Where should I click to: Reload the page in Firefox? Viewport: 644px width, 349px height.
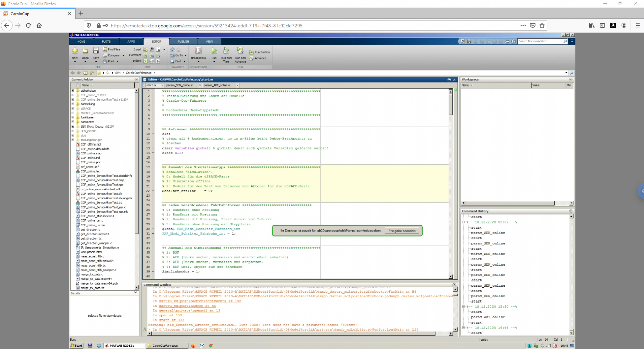pyautogui.click(x=28, y=25)
